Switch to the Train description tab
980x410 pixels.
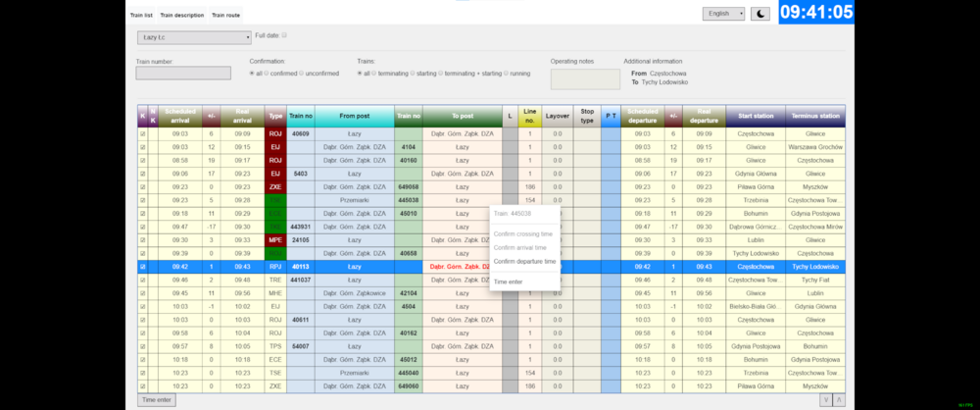182,16
